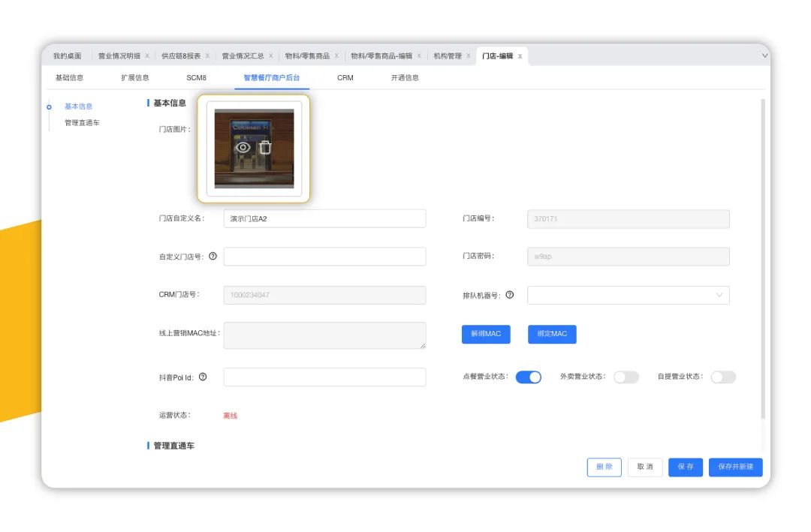This screenshot has height=532, width=811.
Task: Switch to 营业情况汇总 tab
Action: click(x=243, y=56)
